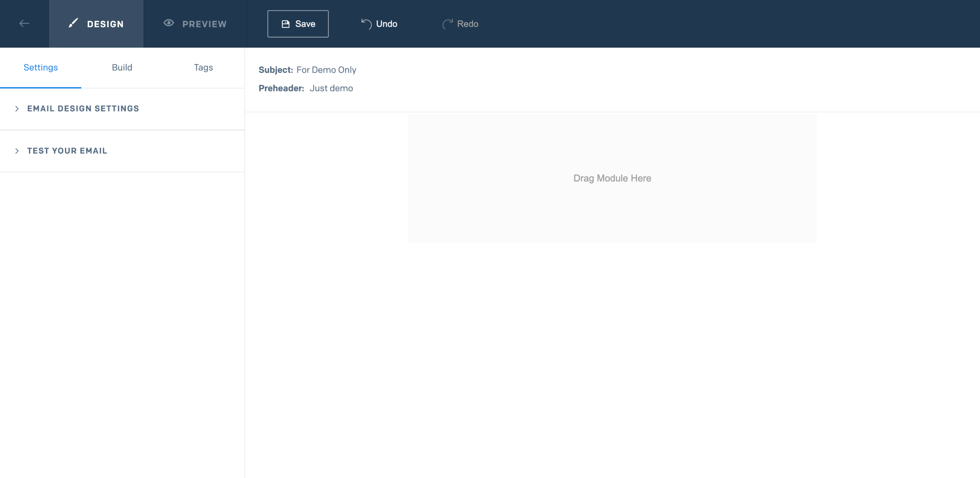This screenshot has height=478, width=980.
Task: Click the Redo text label
Action: click(467, 24)
